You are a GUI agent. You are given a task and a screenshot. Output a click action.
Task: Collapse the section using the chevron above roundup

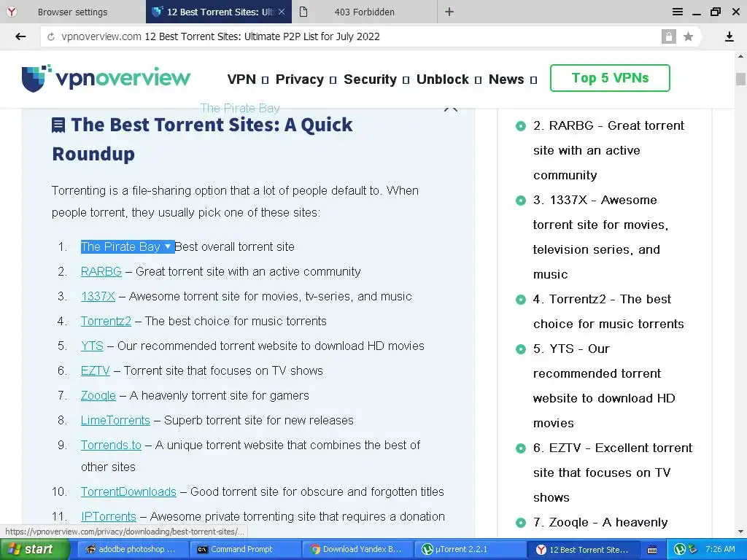click(451, 109)
